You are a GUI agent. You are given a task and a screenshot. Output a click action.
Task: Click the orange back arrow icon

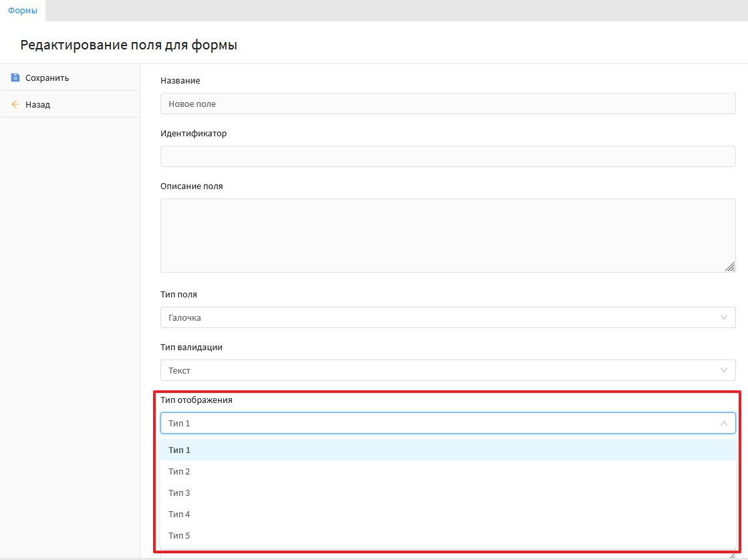15,104
